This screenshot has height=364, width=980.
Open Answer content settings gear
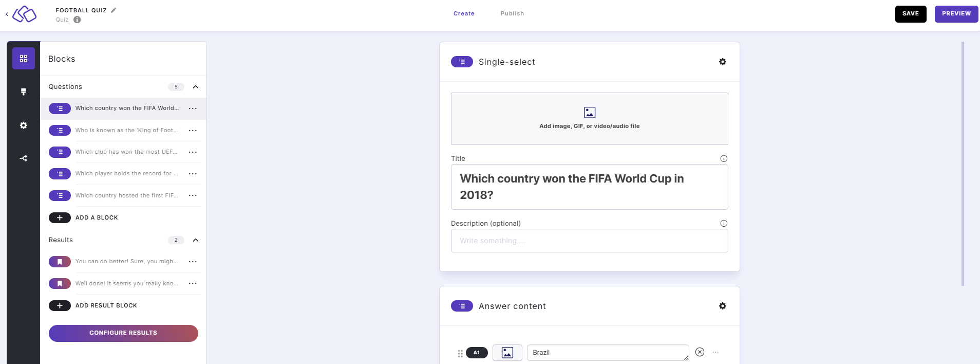tap(722, 306)
